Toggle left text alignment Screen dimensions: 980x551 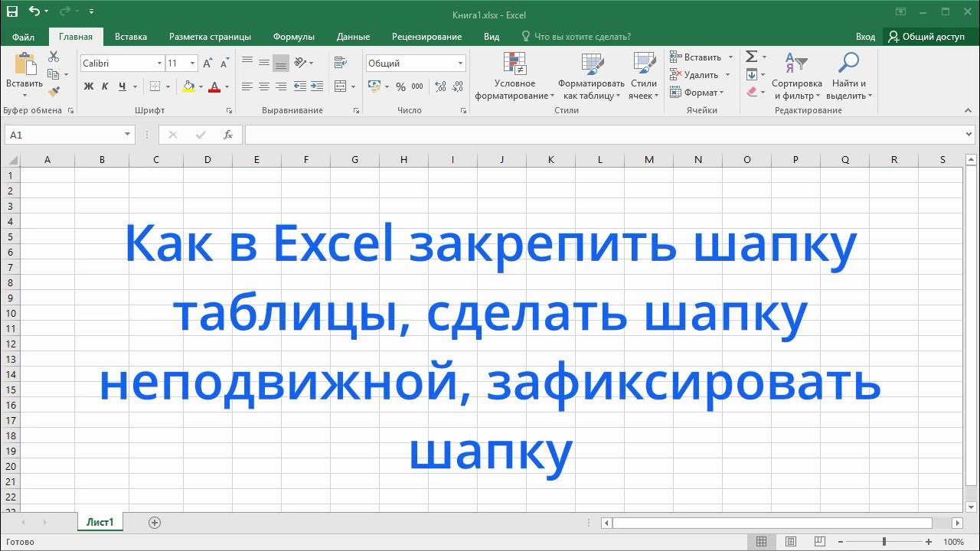[x=247, y=86]
